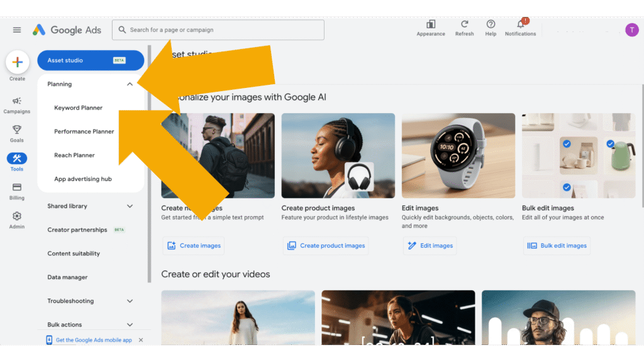Expand the Shared library section
The width and height of the screenshot is (644, 362).
coord(130,206)
